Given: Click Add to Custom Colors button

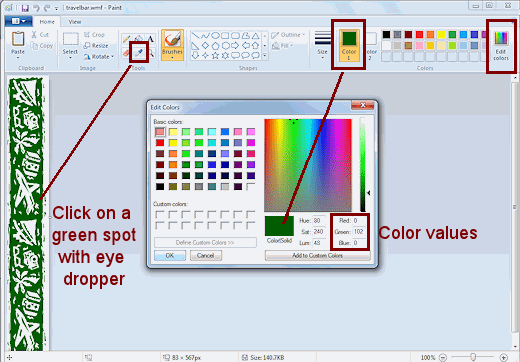Looking at the screenshot, I should [x=317, y=256].
